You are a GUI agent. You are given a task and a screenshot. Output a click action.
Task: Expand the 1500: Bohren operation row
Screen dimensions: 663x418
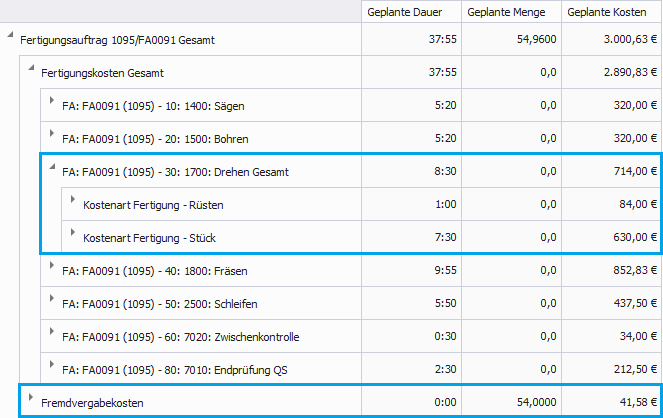tap(52, 137)
